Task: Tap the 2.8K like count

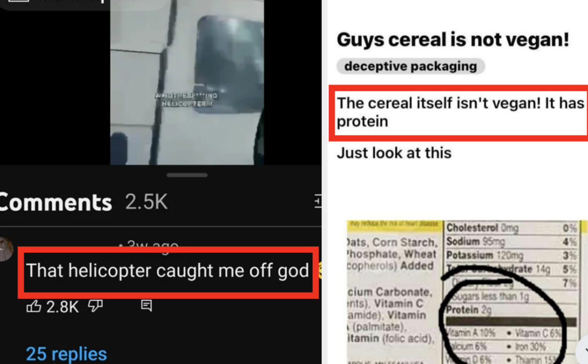Action: pyautogui.click(x=62, y=307)
